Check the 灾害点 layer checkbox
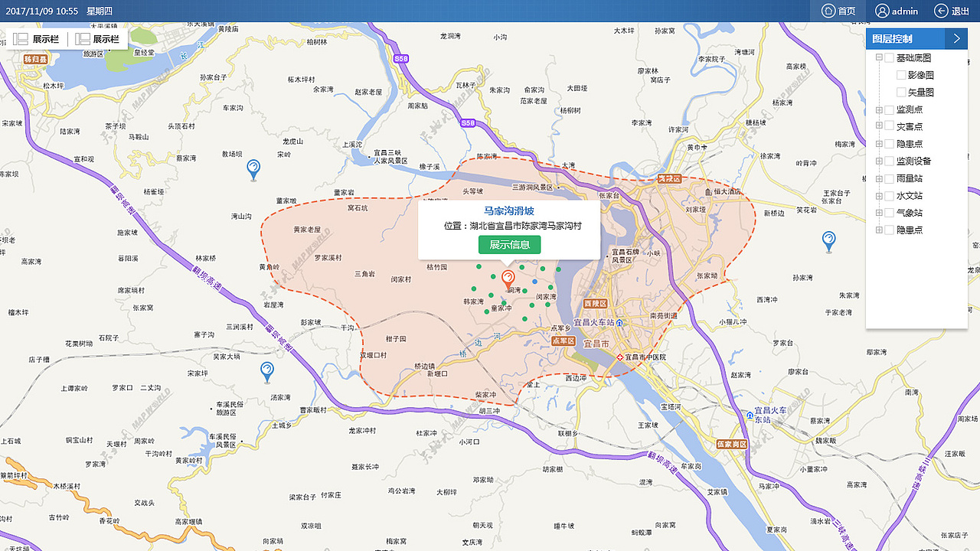Screen dimensions: 980x551 890,126
